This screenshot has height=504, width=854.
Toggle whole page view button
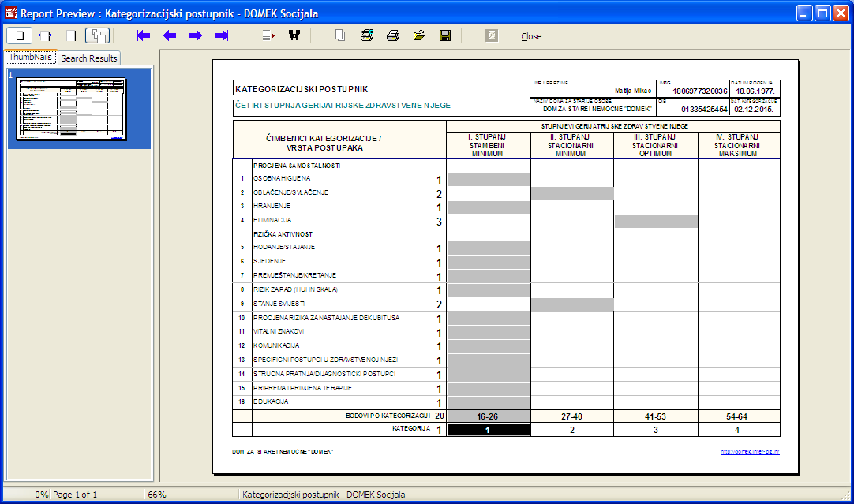tap(19, 35)
